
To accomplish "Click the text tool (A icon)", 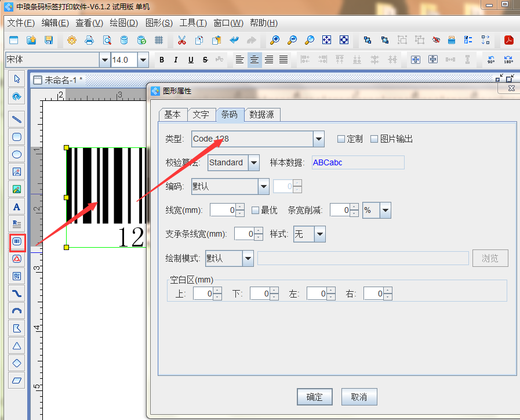I will [17, 207].
